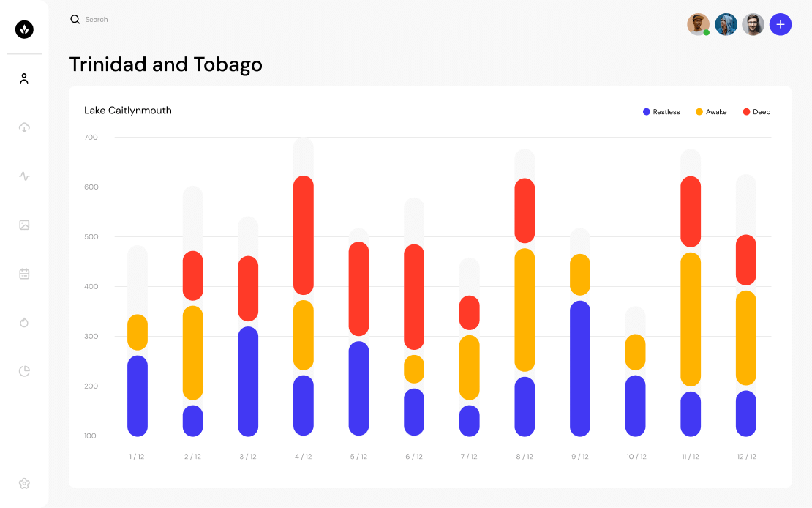This screenshot has height=508, width=812.
Task: Click the yellow Awake segment for 11 / 12
Action: [x=691, y=319]
